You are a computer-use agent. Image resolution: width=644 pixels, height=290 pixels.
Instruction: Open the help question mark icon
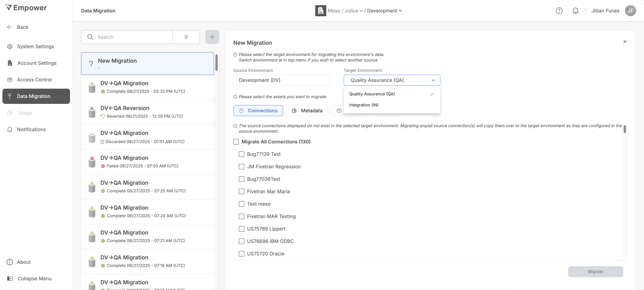coord(559,11)
